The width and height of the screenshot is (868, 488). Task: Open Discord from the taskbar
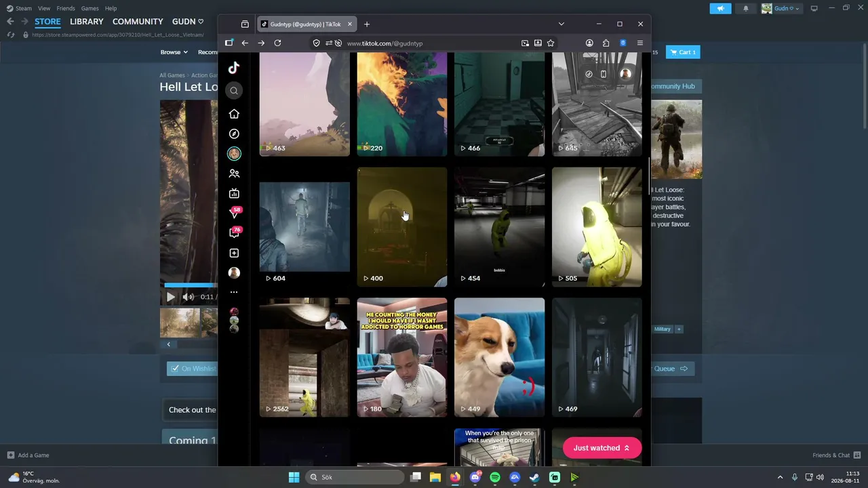click(475, 477)
